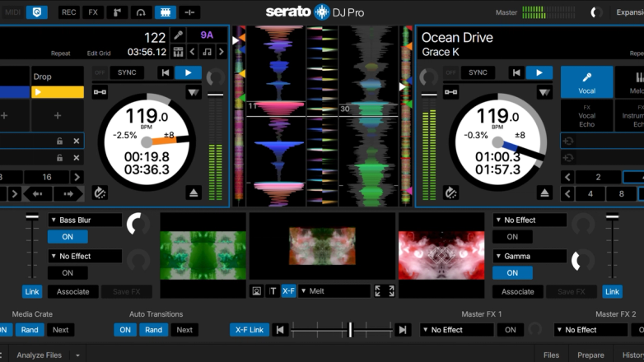This screenshot has width=644, height=362.
Task: Open the Bass Blur effect dropdown
Action: (85, 220)
